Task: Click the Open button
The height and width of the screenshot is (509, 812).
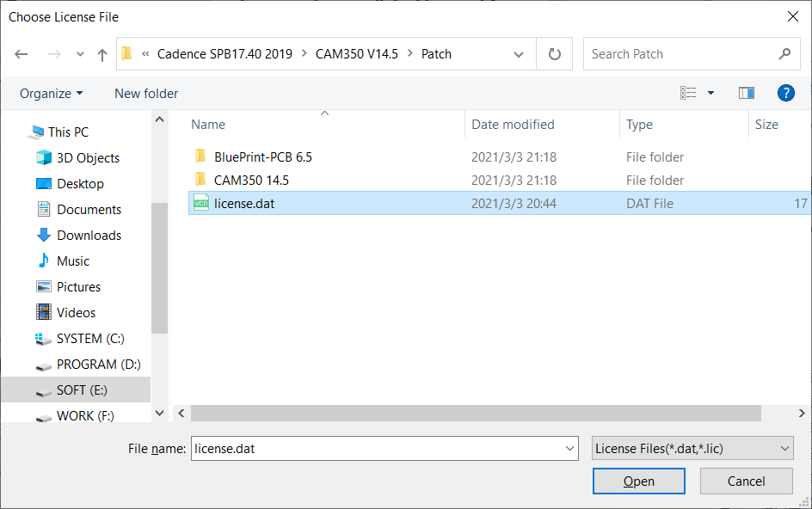Action: 638,481
